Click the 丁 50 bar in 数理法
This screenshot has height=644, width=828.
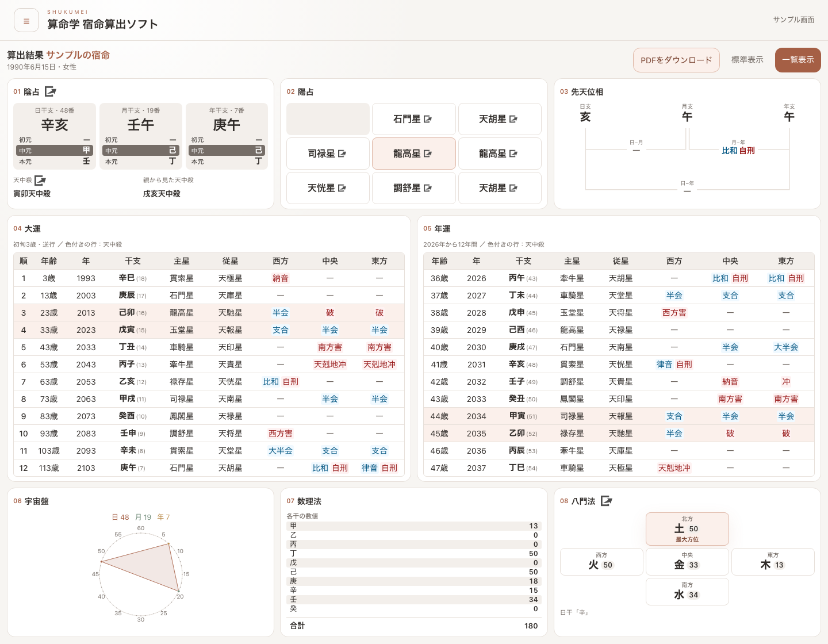(413, 554)
